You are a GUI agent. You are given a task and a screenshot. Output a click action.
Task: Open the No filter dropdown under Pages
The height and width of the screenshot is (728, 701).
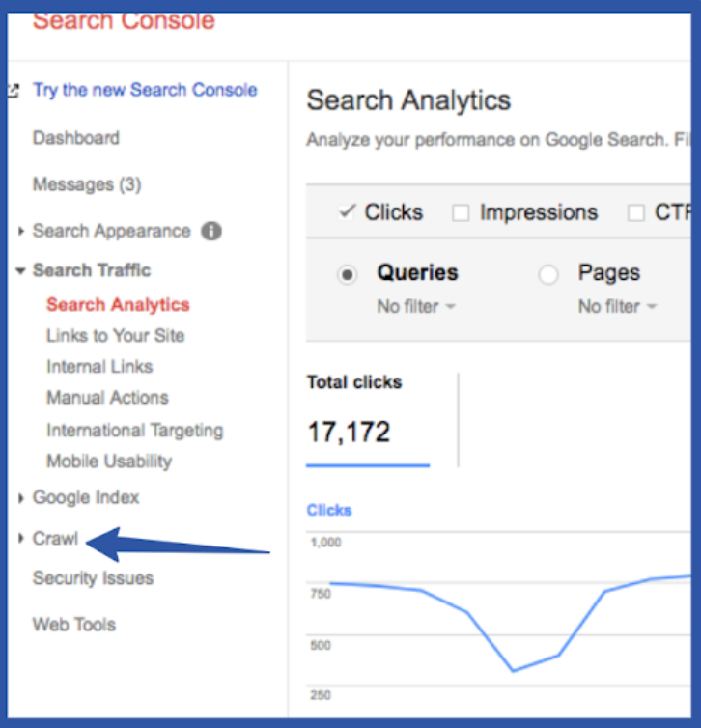click(x=617, y=306)
